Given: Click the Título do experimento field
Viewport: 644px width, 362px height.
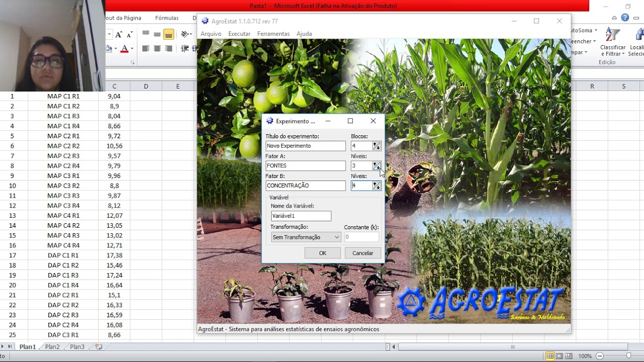Looking at the screenshot, I should [305, 146].
